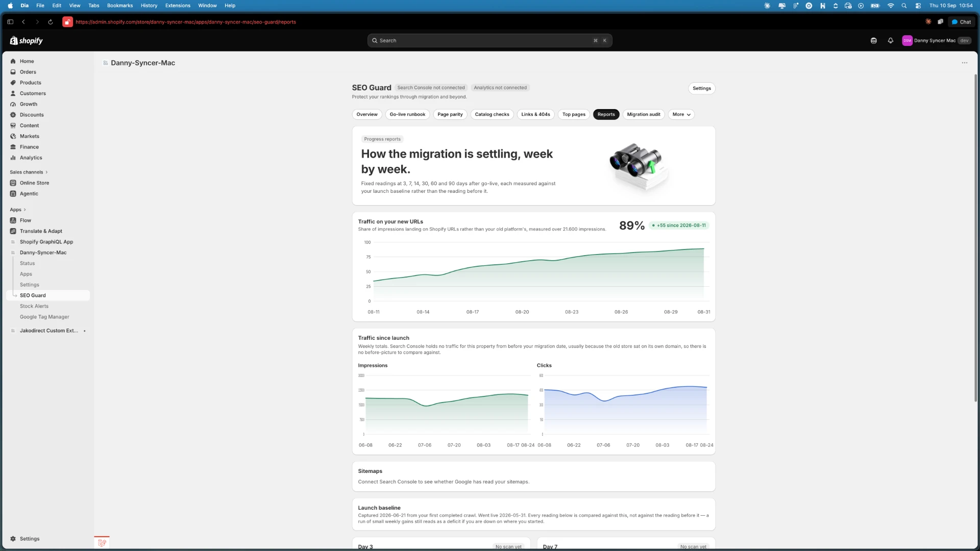Switch to the Top pages tab
This screenshot has width=980, height=551.
(574, 114)
